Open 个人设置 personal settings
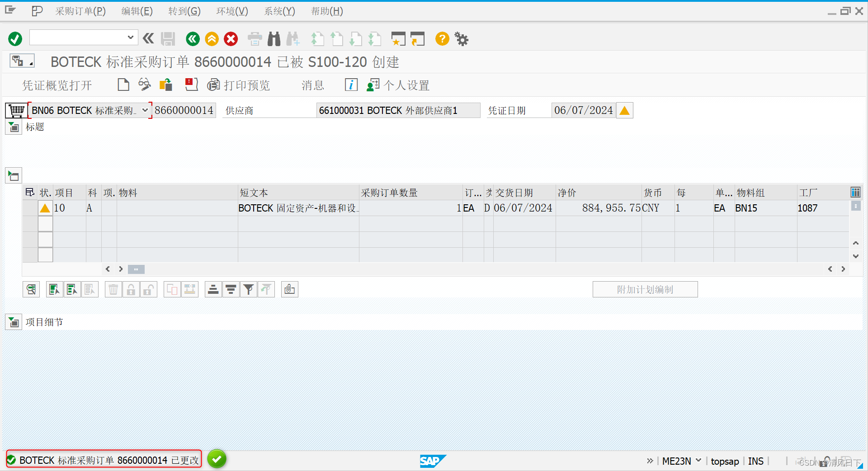The width and height of the screenshot is (868, 471). tap(398, 85)
